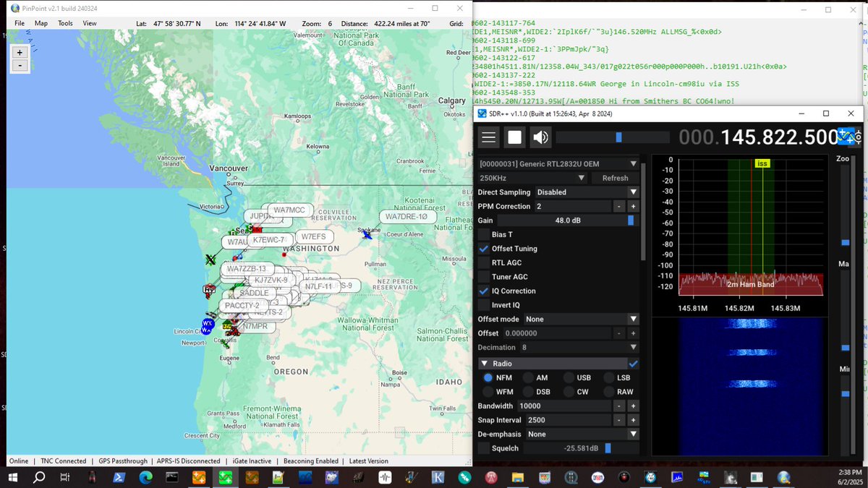The height and width of the screenshot is (488, 868).
Task: Select the AM demodulation mode
Action: [x=528, y=377]
